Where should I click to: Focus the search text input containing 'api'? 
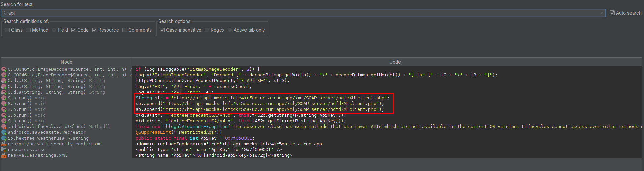coord(304,13)
